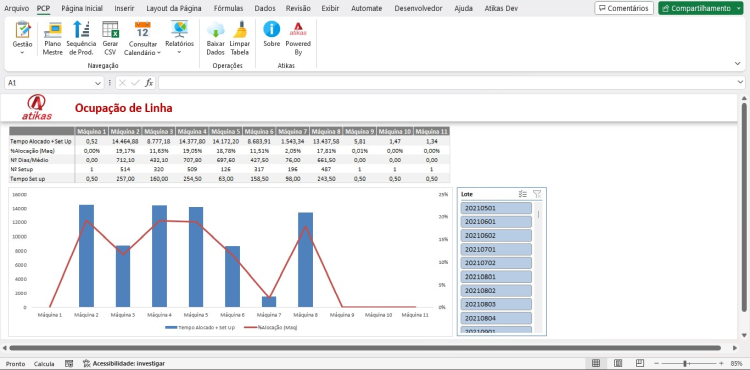The height and width of the screenshot is (370, 750).
Task: Open the Name Box dropdown
Action: pos(98,83)
